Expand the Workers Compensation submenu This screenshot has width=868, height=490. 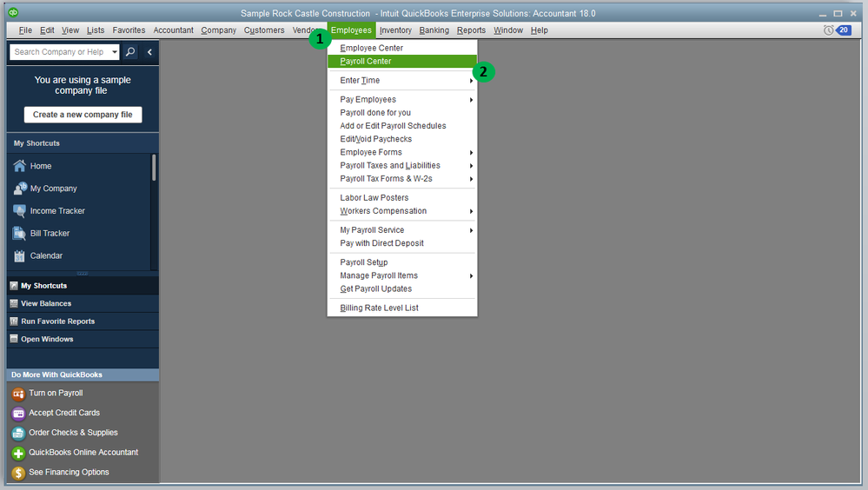471,211
